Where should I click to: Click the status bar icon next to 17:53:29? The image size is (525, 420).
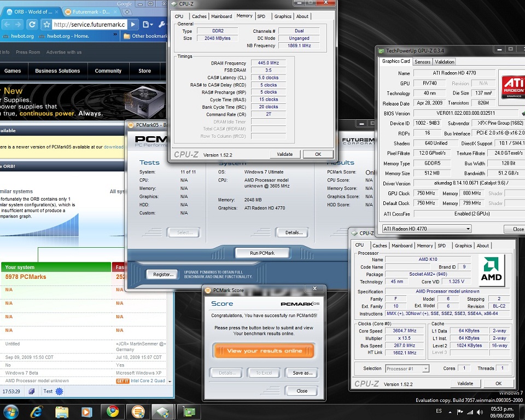click(32, 391)
